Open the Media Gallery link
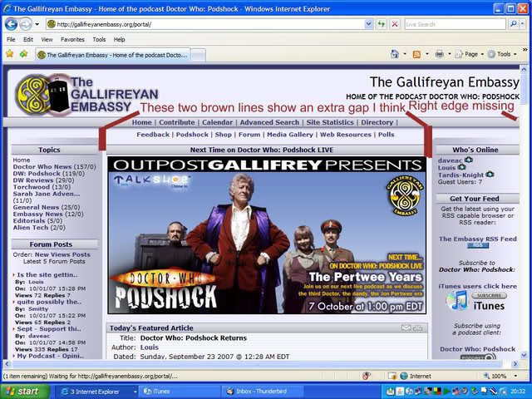 [x=290, y=135]
